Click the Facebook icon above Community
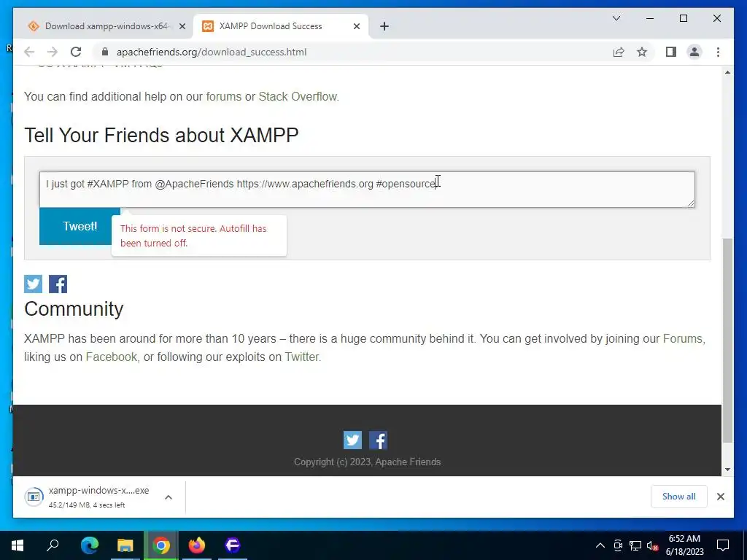 tap(58, 284)
